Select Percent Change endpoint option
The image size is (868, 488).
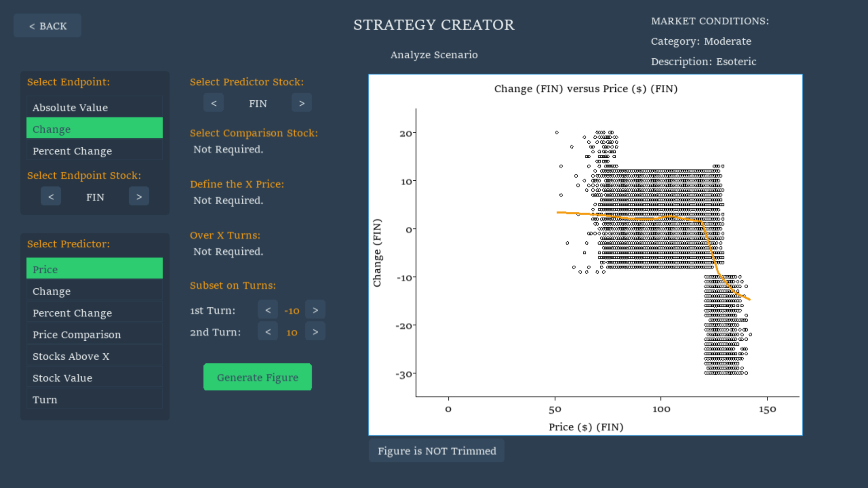point(94,150)
